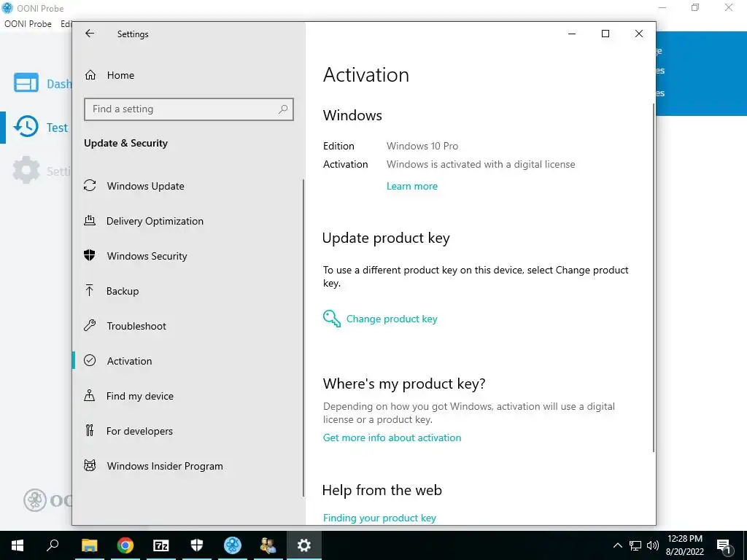Open File Explorer from taskbar
Image resolution: width=747 pixels, height=560 pixels.
click(x=89, y=545)
